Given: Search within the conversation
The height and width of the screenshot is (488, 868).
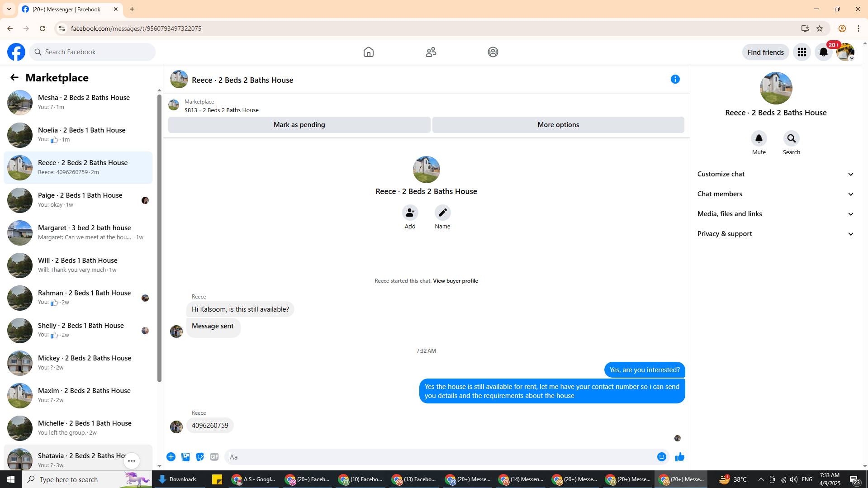Looking at the screenshot, I should click(792, 138).
